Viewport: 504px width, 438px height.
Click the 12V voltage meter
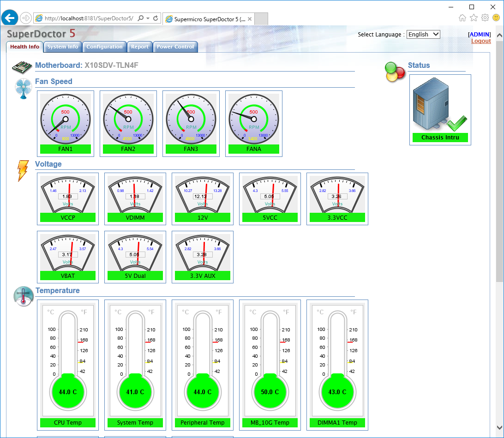(203, 194)
